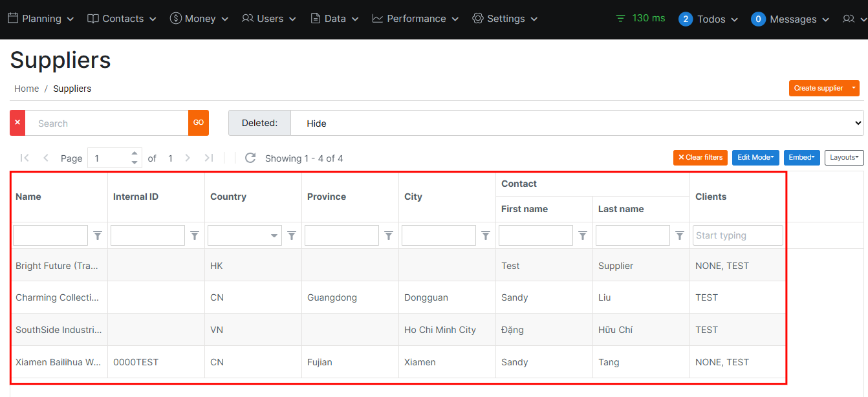Sort by the Internal ID column header
868x397 pixels.
pyautogui.click(x=156, y=197)
